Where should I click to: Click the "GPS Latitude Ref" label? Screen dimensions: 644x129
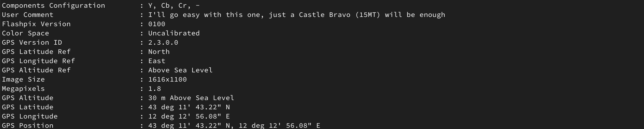click(36, 52)
